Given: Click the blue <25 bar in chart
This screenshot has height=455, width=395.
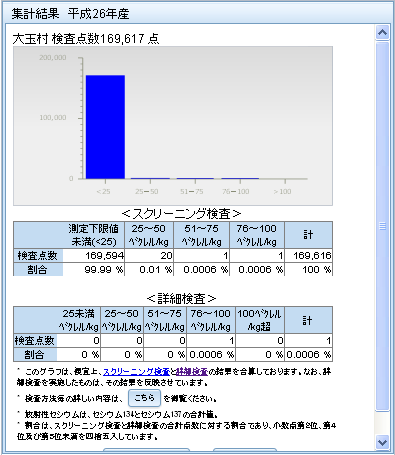Looking at the screenshot, I should click(x=105, y=127).
